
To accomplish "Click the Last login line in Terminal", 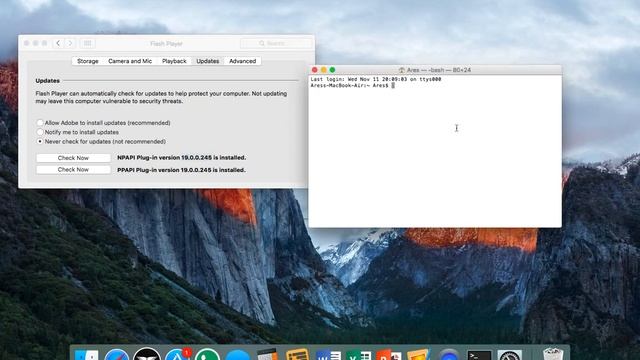I will click(376, 80).
